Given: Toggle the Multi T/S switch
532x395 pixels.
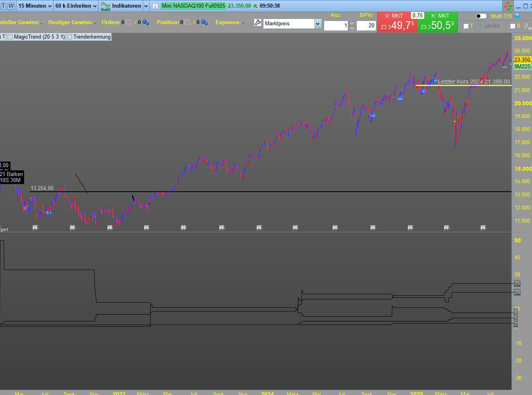Looking at the screenshot, I should point(481,16).
